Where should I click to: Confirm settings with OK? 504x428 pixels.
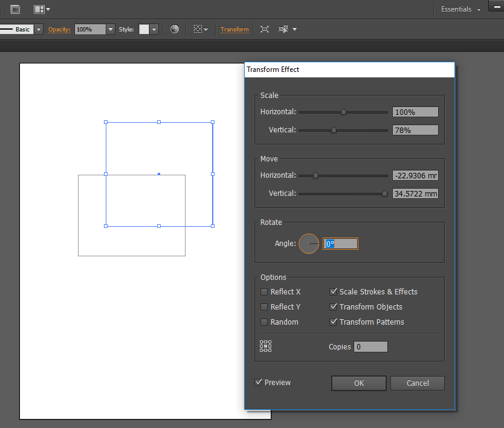pos(358,383)
